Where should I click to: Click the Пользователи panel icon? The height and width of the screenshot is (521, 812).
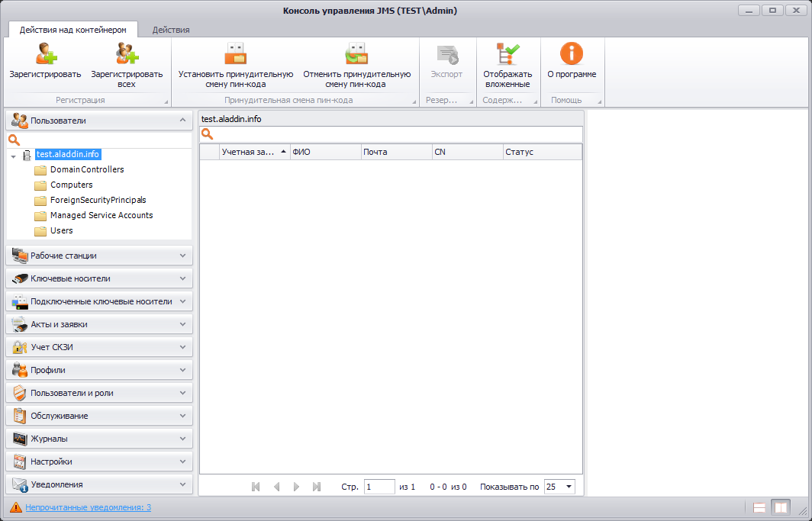(20, 121)
